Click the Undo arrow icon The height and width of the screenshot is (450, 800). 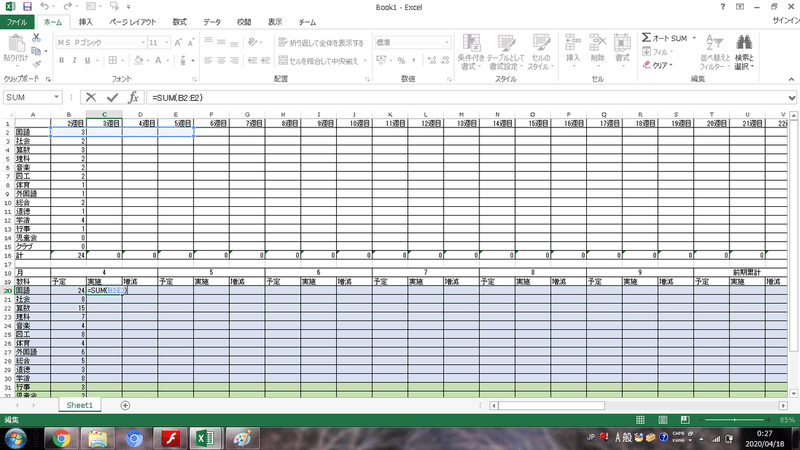pyautogui.click(x=45, y=7)
